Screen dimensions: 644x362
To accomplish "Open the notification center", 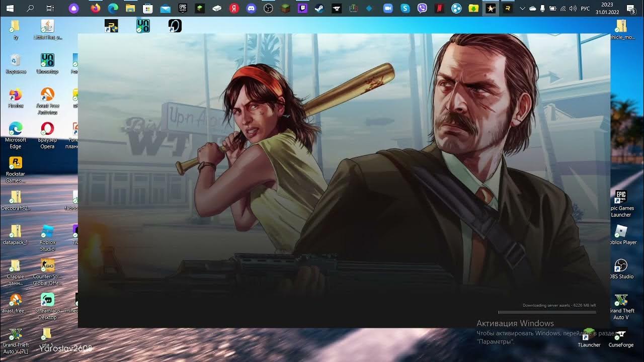I will 631,9.
